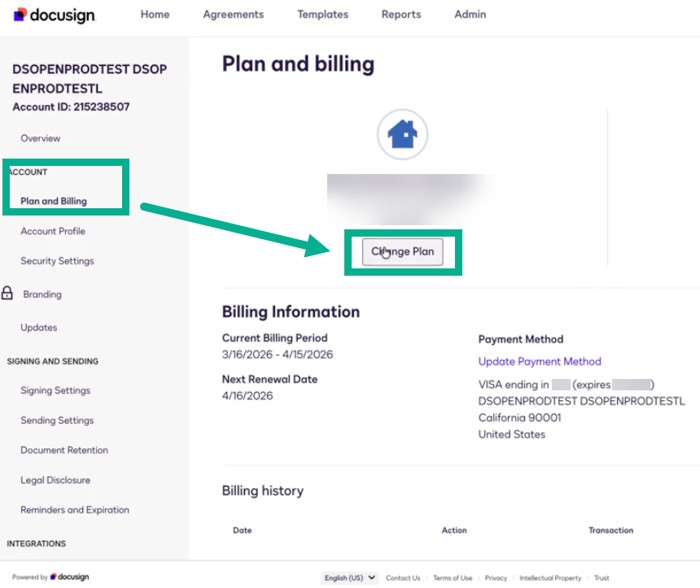Image resolution: width=700 pixels, height=588 pixels.
Task: Click the United States address line
Action: coord(512,434)
